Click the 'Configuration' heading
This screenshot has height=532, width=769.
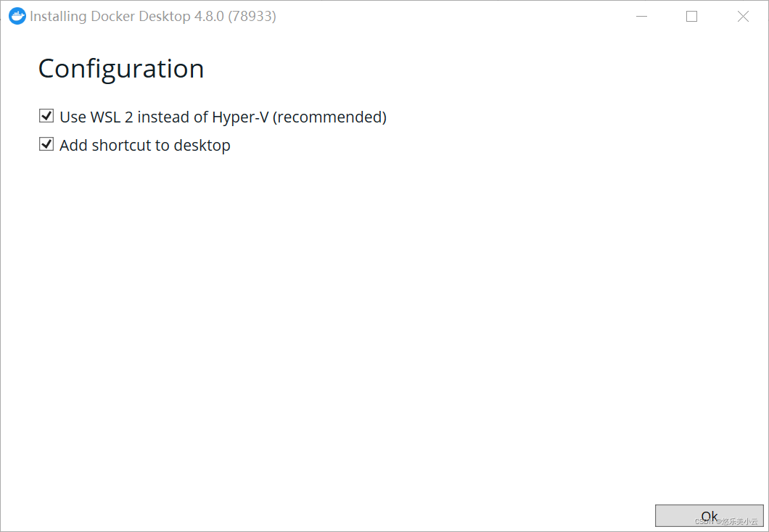pyautogui.click(x=120, y=69)
